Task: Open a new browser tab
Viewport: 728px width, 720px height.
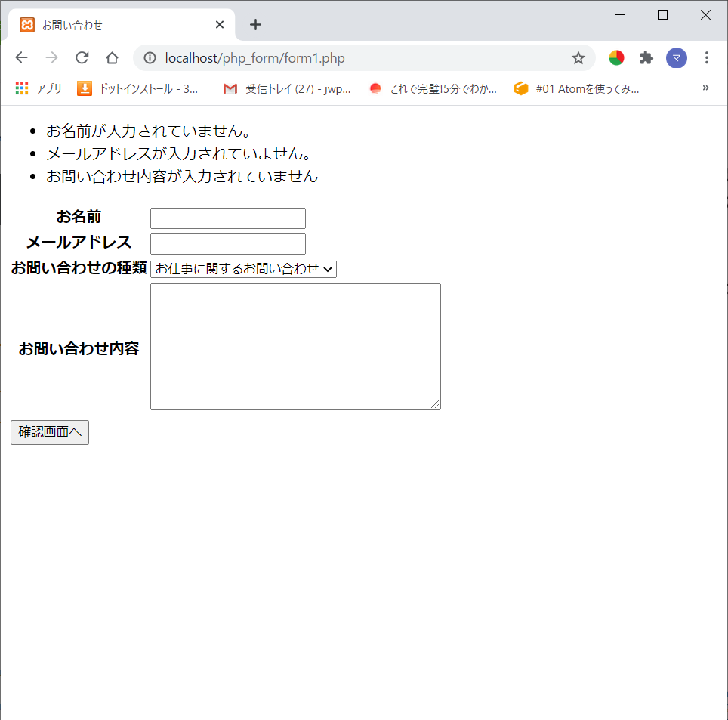Action: click(255, 25)
